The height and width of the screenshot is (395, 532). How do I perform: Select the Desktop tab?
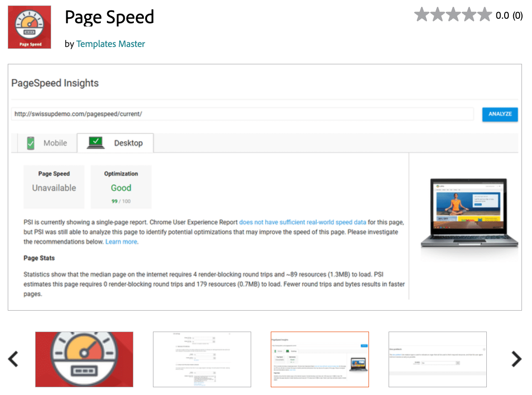115,143
